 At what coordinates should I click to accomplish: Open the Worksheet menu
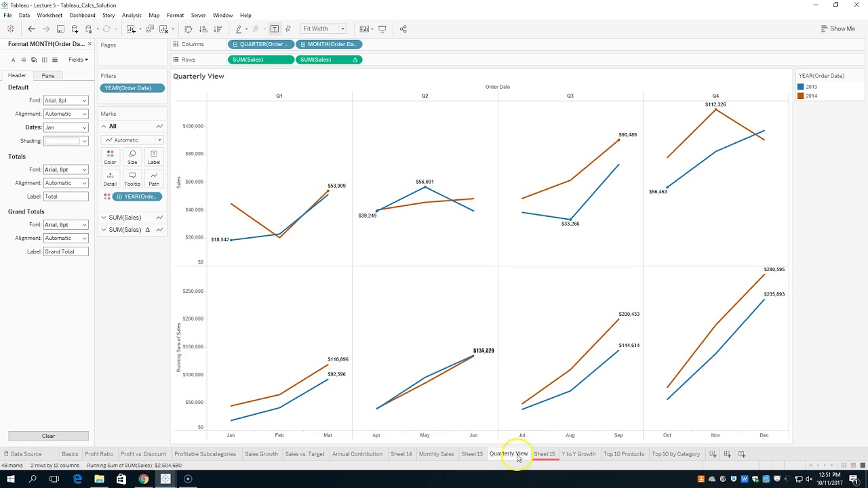pos(50,15)
